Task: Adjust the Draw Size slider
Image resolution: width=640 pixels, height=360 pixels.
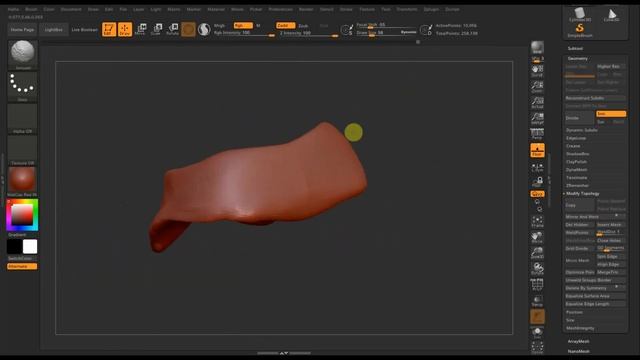Action: pyautogui.click(x=377, y=33)
